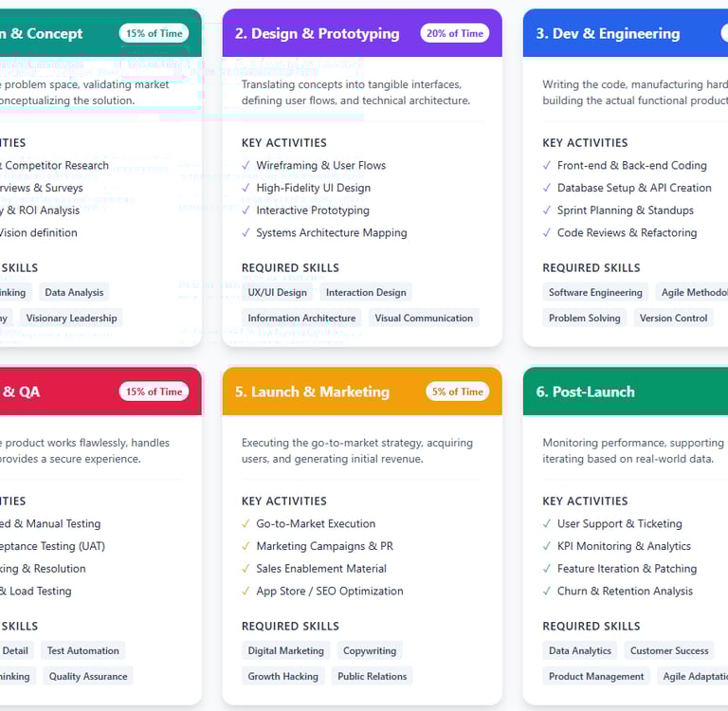Click the Quality Assurance skill tag

pyautogui.click(x=88, y=677)
